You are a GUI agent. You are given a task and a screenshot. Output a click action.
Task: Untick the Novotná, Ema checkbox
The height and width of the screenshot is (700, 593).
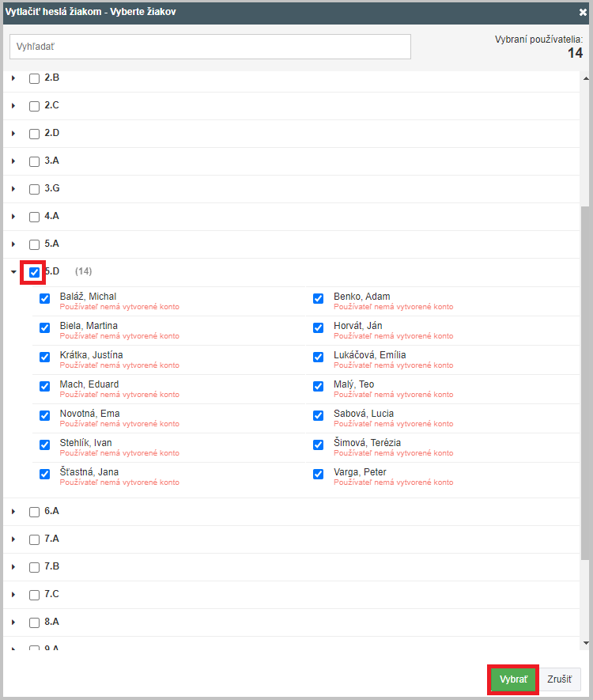point(45,416)
